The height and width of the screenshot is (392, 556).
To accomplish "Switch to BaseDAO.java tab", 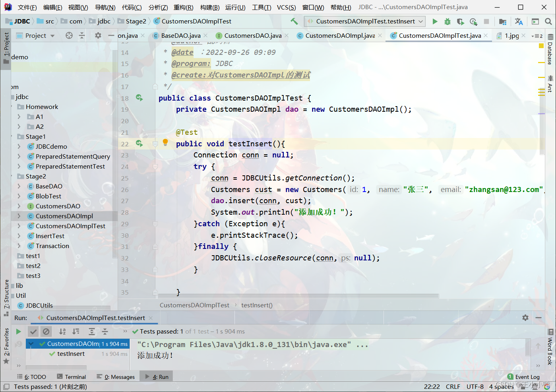I will (181, 35).
